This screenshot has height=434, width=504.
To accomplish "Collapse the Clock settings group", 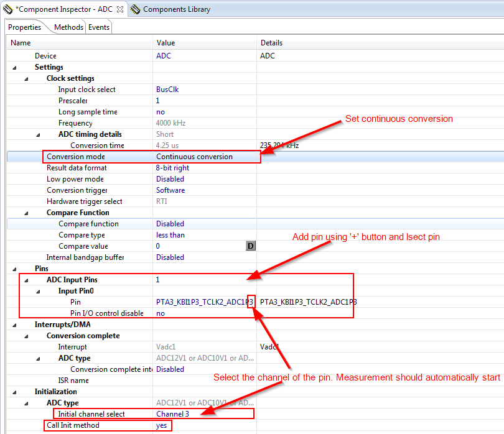I will point(26,79).
